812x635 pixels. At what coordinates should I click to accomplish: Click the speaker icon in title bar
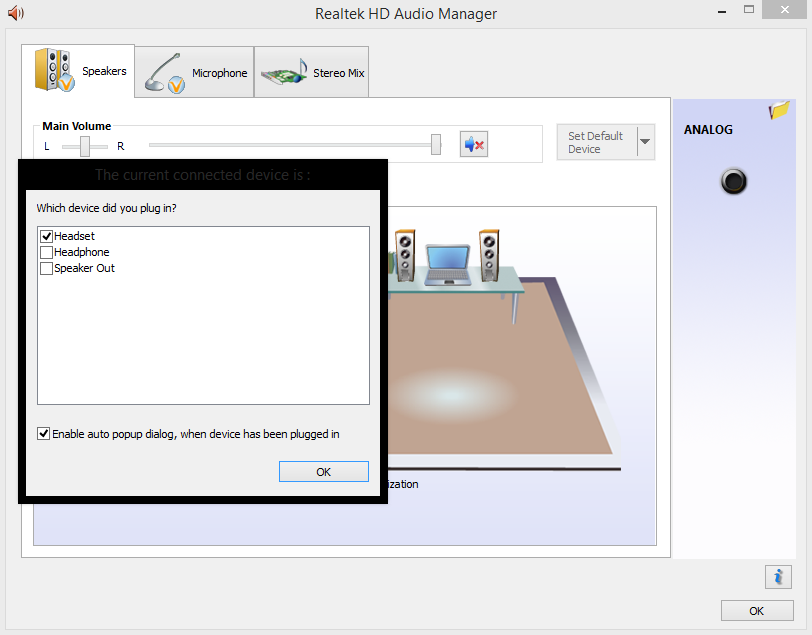coord(16,13)
